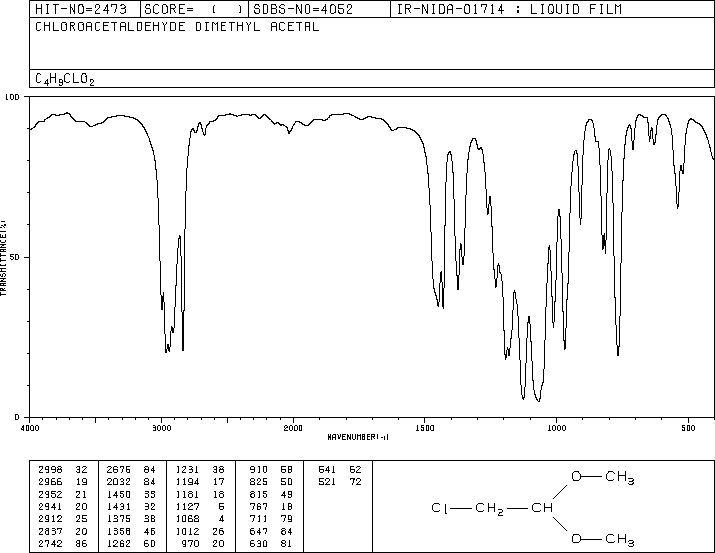Screen dimensions: 715x553
Task: Click the 521 peak entry
Action: [x=340, y=481]
